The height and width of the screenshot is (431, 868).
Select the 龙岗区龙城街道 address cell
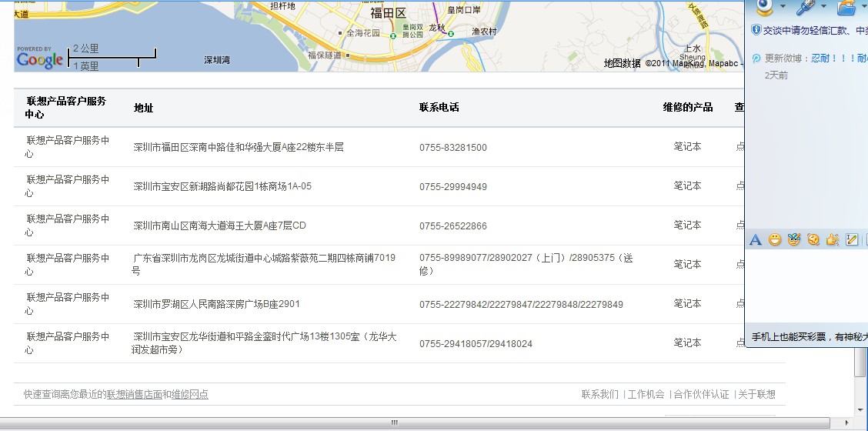click(x=263, y=264)
